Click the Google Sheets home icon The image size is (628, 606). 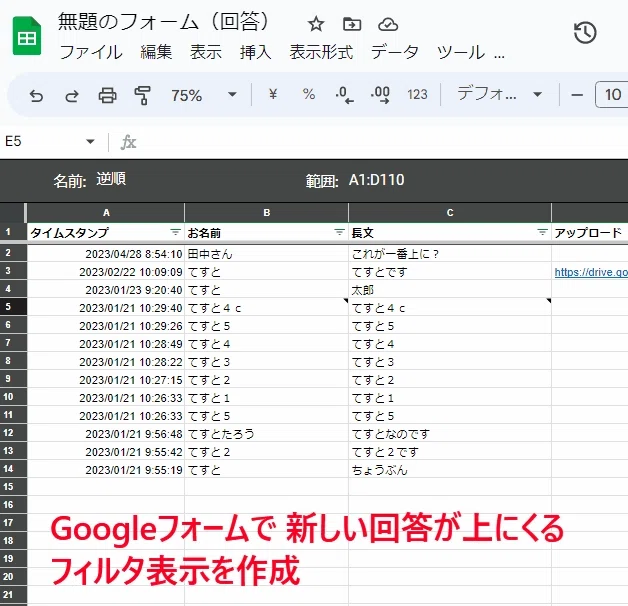[27, 36]
